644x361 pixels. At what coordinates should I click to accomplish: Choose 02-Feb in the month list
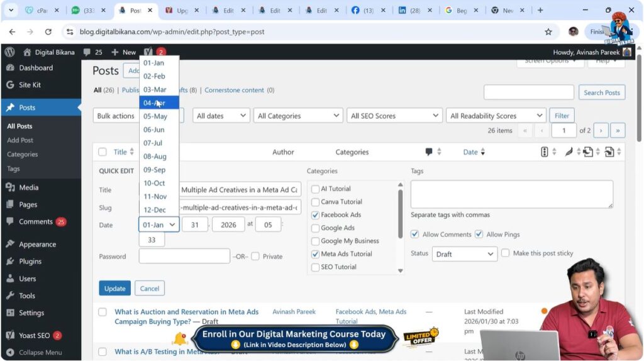[159, 76]
